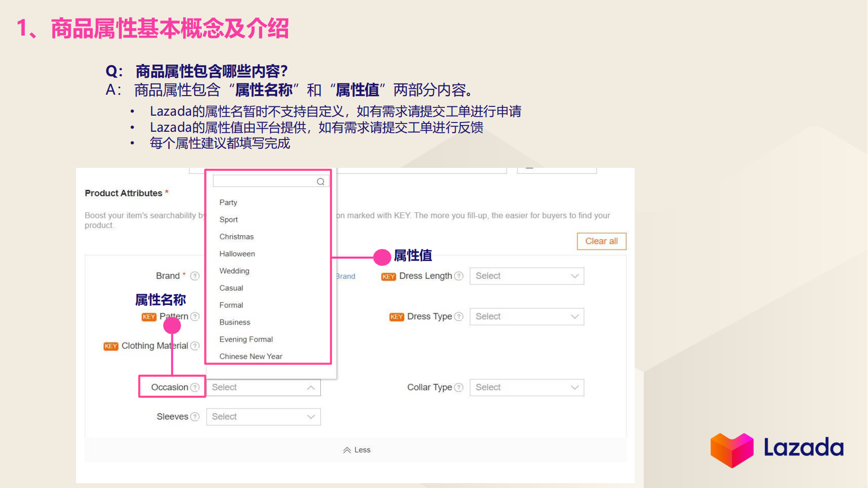
Task: Click the dropdown search input field
Action: click(271, 181)
